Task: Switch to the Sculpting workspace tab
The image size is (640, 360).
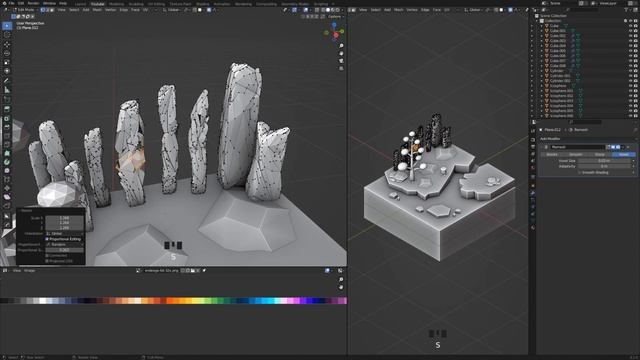Action: pos(136,4)
